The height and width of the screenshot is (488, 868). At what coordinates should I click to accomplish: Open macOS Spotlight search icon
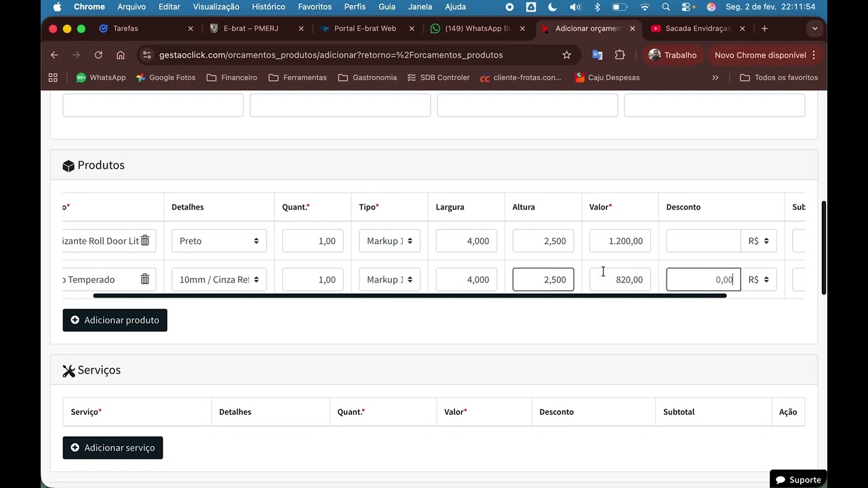tap(666, 7)
